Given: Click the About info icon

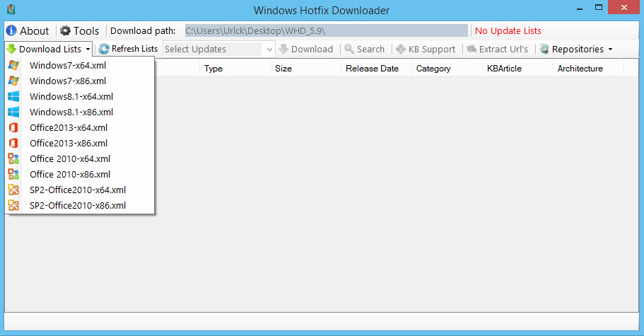Looking at the screenshot, I should pyautogui.click(x=11, y=31).
